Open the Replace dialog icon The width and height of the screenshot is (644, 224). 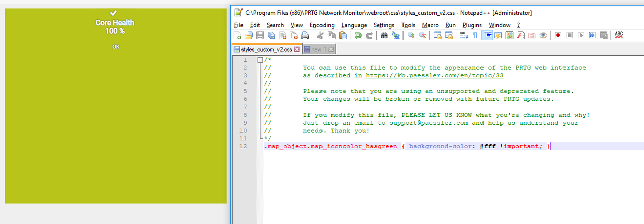tap(396, 35)
